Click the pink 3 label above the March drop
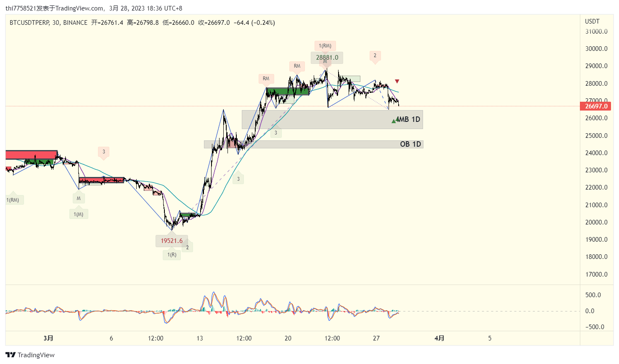 (104, 152)
